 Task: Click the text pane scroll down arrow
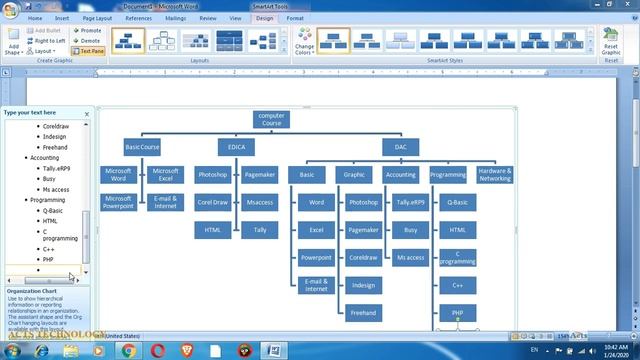pos(86,272)
